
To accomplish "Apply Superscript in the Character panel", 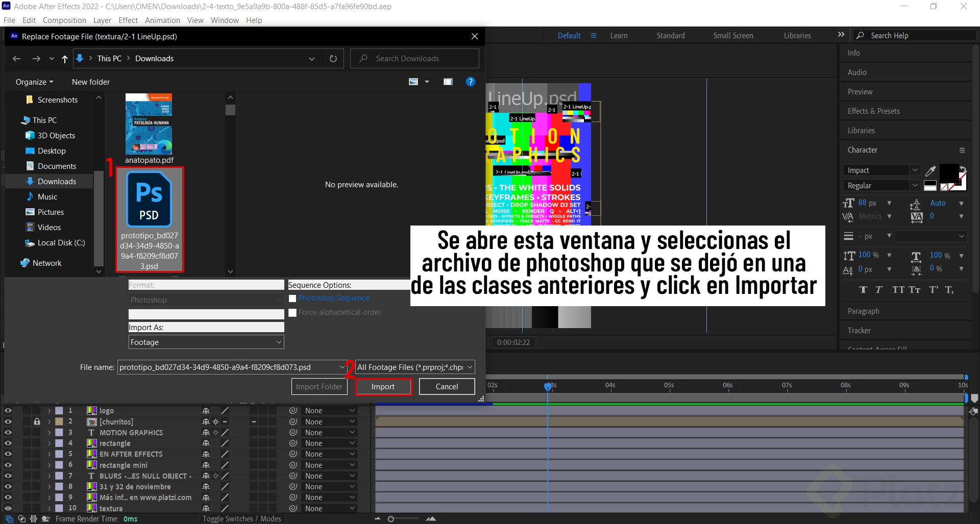I will coord(934,290).
